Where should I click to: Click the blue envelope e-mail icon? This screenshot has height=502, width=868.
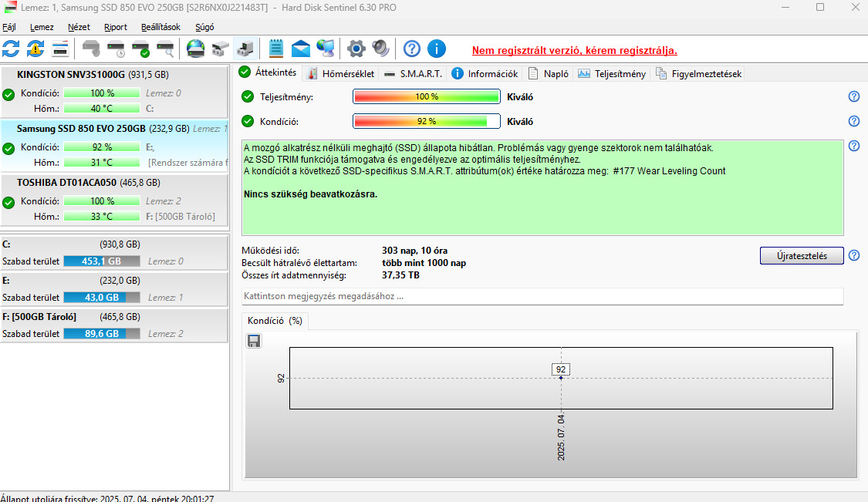[301, 49]
